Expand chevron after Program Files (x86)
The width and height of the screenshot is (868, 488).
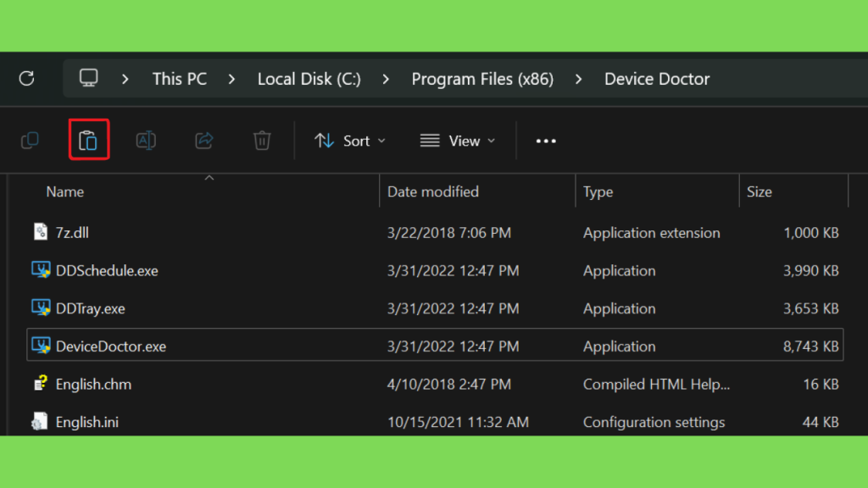[x=578, y=79]
